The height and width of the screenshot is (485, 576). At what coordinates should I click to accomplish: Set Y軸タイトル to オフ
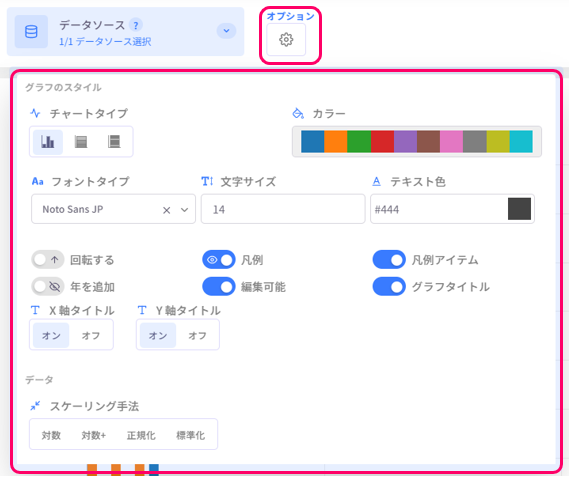click(x=197, y=335)
